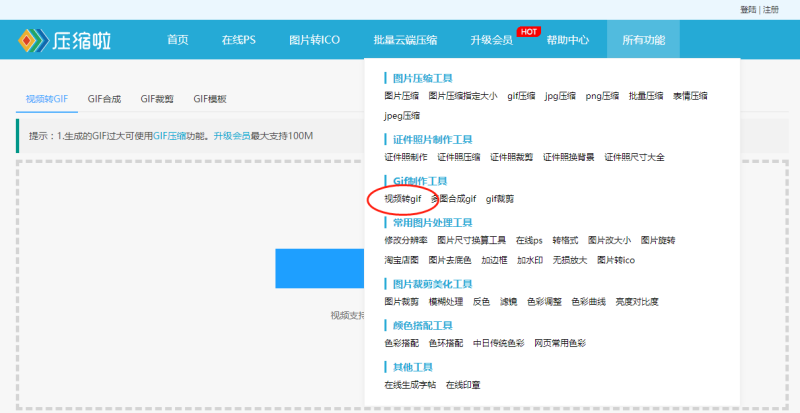The width and height of the screenshot is (800, 413).
Task: Open 在线生成字帖 tool
Action: pos(410,385)
